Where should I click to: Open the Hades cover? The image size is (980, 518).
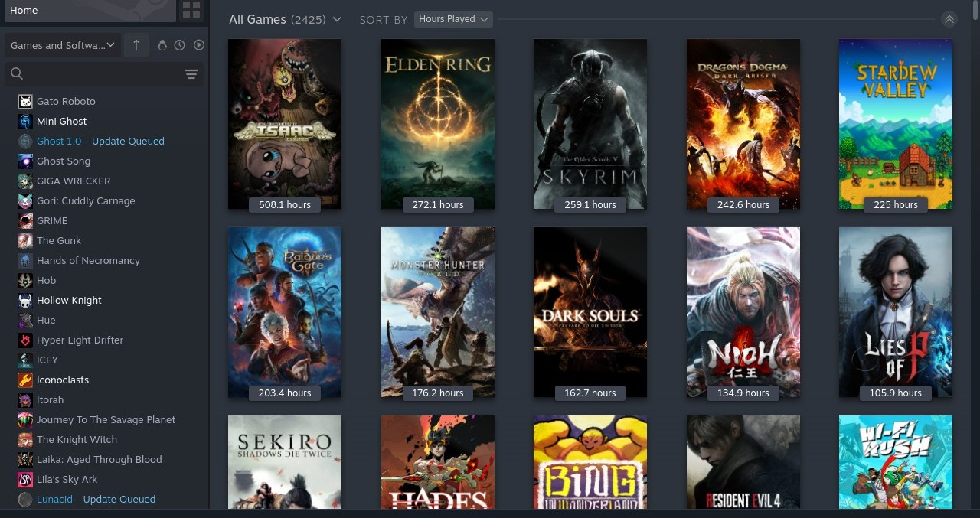pos(438,462)
